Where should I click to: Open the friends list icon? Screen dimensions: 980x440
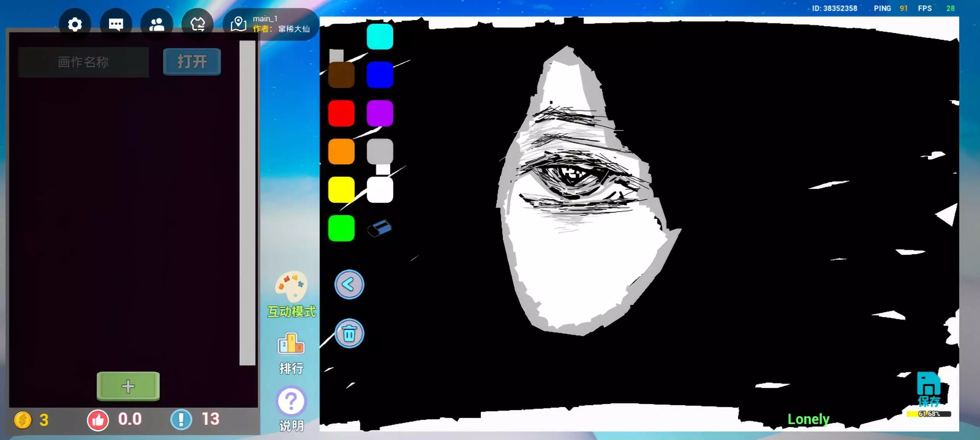[x=157, y=24]
